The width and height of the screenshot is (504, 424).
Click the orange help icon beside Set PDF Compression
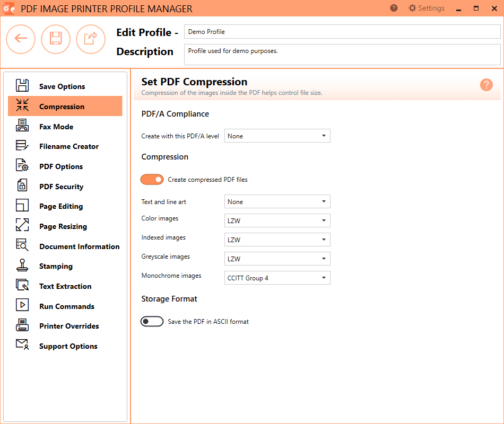(x=486, y=85)
